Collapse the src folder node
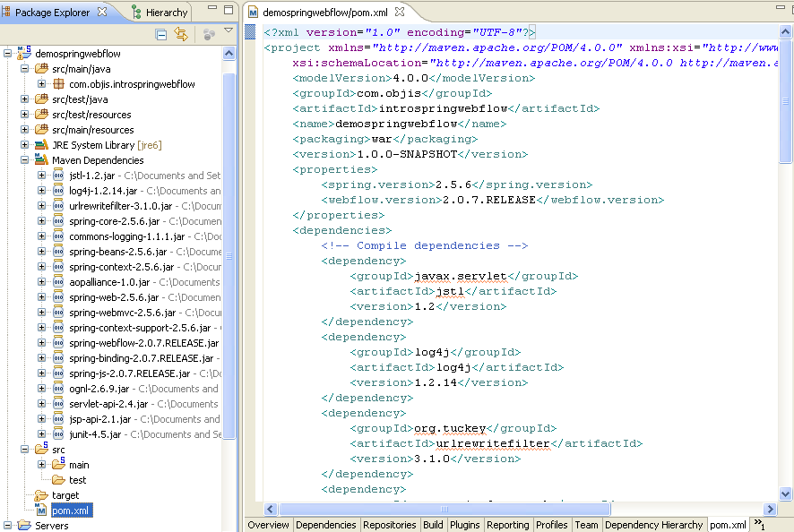Image resolution: width=794 pixels, height=532 pixels. [x=24, y=449]
